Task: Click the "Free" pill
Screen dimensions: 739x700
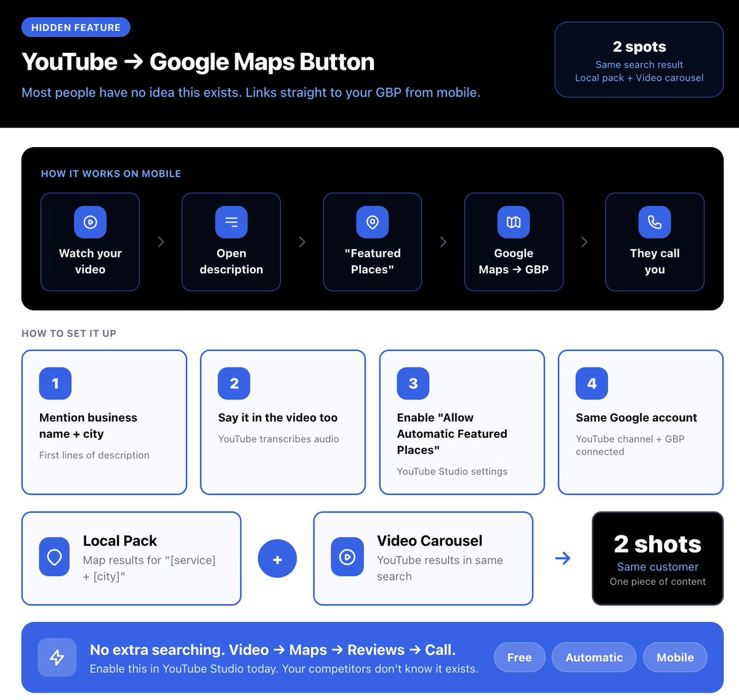Action: [x=519, y=658]
